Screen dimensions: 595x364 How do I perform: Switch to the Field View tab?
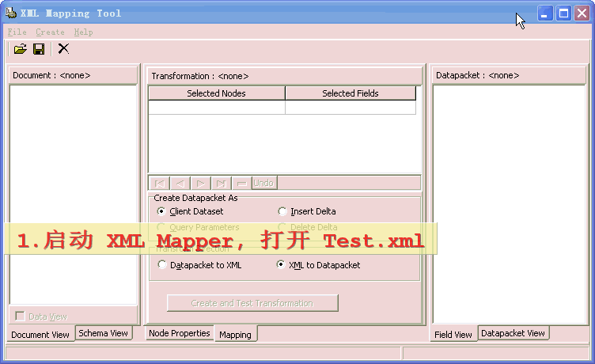point(453,335)
